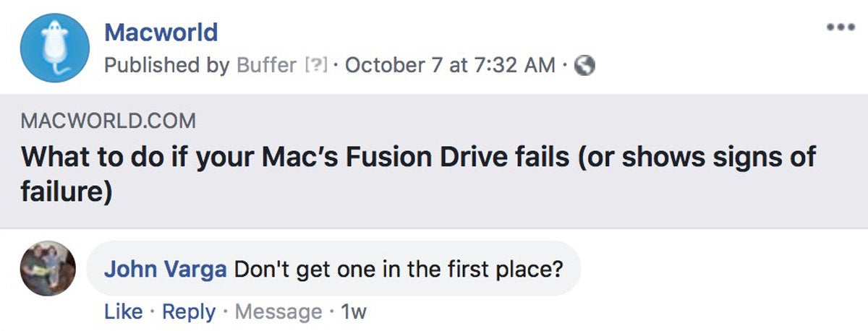Go to John Varga's profile name

pyautogui.click(x=166, y=269)
